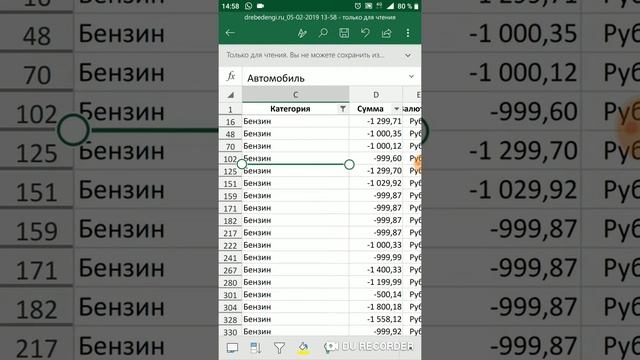Tap the file name title drebedengi.ru
640x360 pixels.
coord(320,18)
